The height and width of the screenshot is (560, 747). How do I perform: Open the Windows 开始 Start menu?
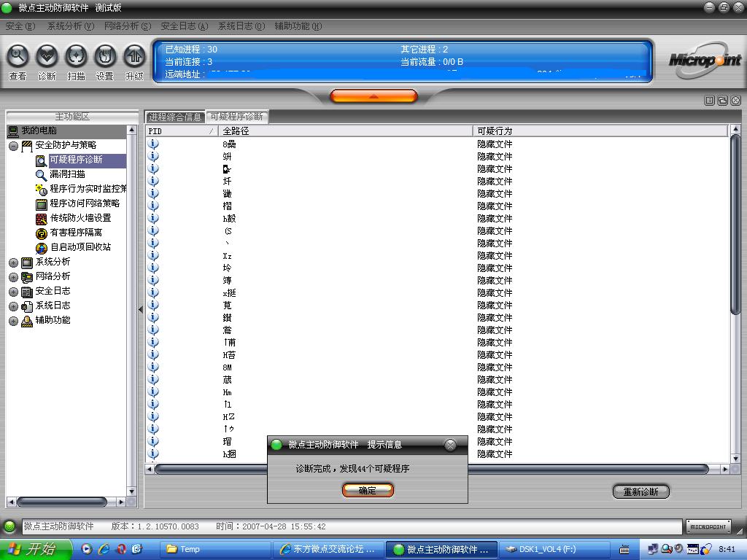(36, 549)
